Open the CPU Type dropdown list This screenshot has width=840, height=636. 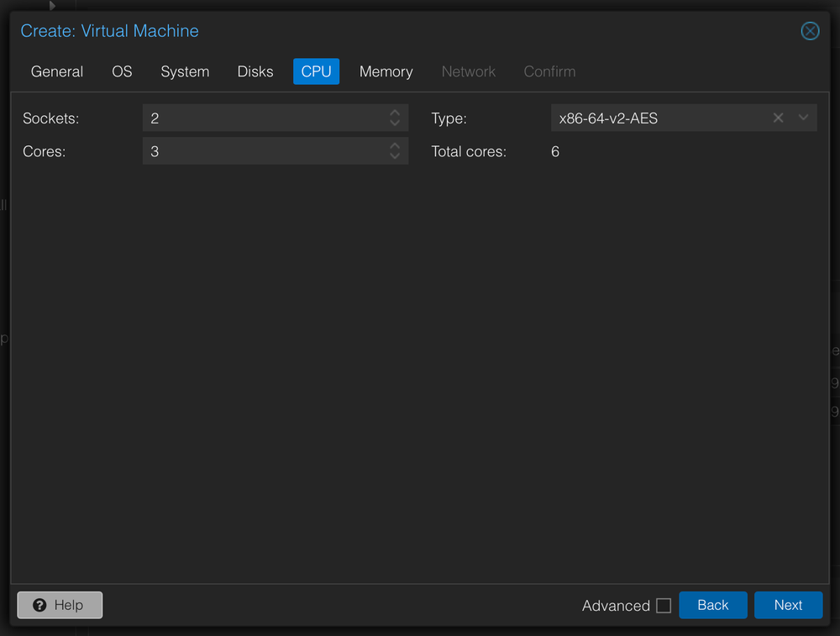pyautogui.click(x=802, y=118)
